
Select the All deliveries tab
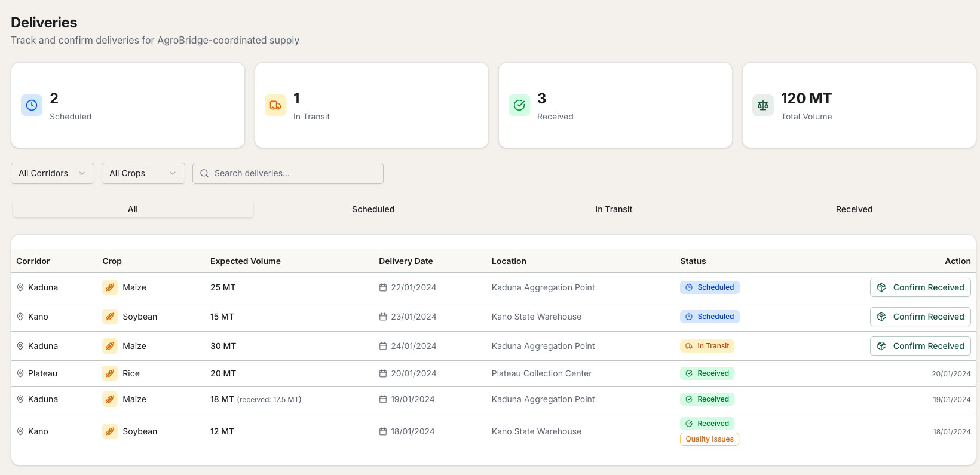(x=133, y=209)
